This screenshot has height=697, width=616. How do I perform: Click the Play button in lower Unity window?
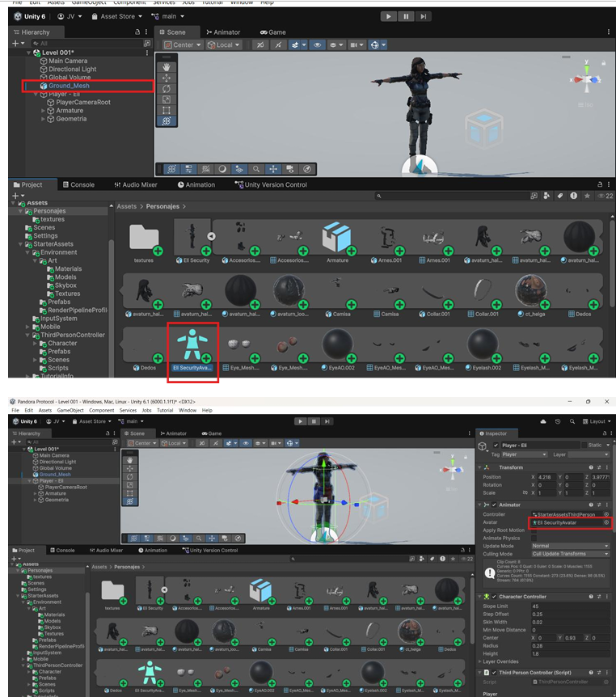(301, 421)
